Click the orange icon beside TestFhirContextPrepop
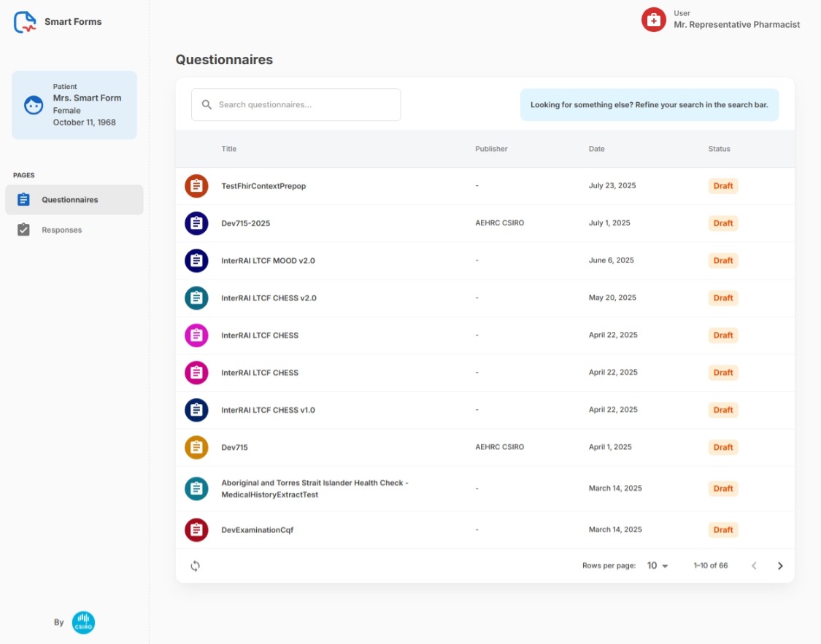 pyautogui.click(x=196, y=186)
